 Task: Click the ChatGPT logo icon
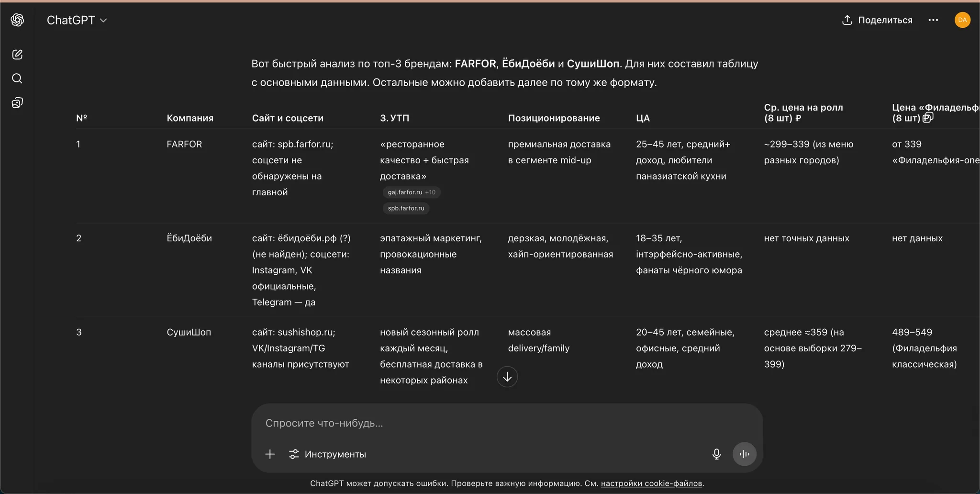18,20
